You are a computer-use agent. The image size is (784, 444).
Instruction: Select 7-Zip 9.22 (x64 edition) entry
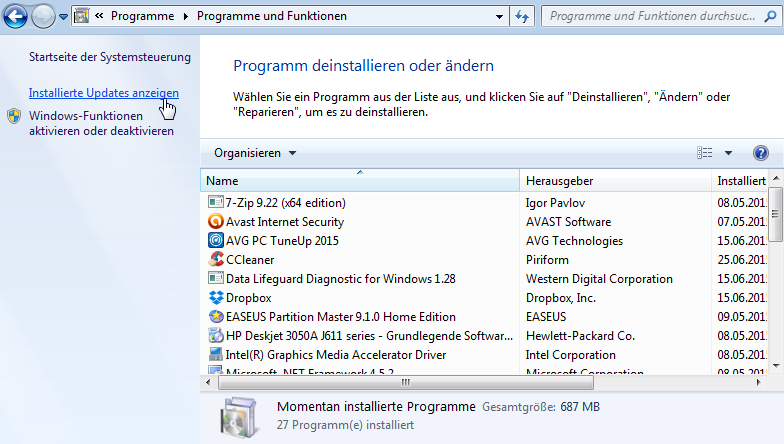(x=286, y=202)
